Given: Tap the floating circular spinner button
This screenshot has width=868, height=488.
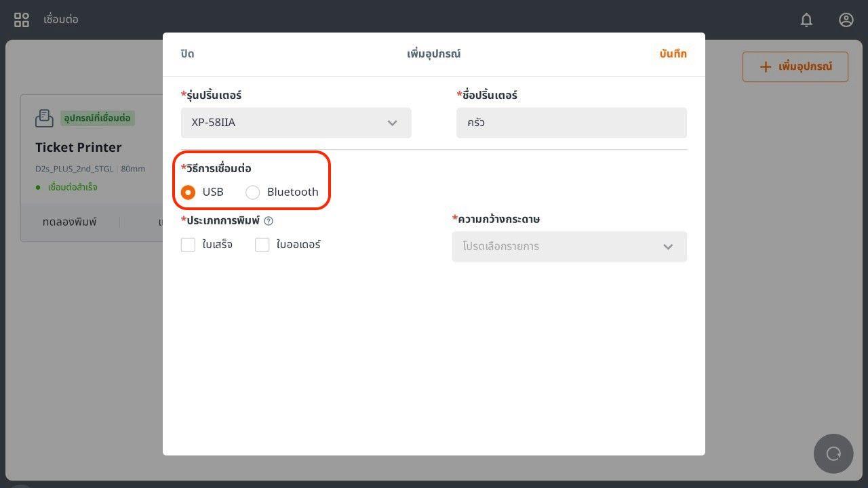Looking at the screenshot, I should 833,453.
